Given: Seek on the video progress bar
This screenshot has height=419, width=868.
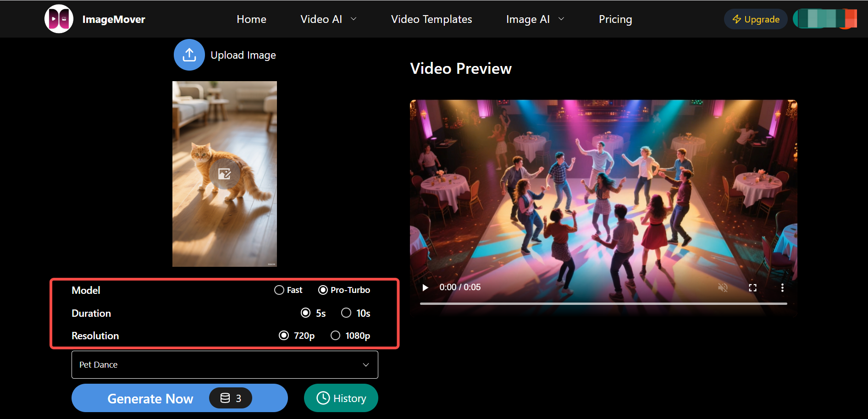Looking at the screenshot, I should click(x=603, y=303).
